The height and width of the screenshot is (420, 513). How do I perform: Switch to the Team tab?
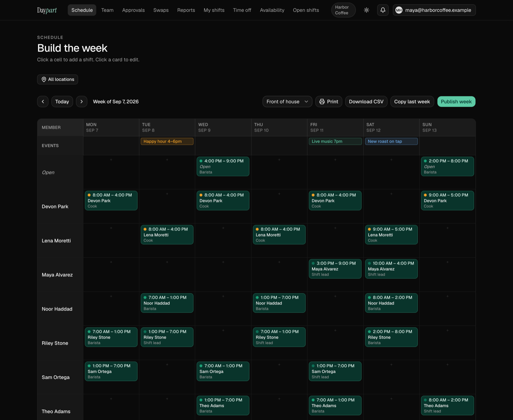(107, 10)
